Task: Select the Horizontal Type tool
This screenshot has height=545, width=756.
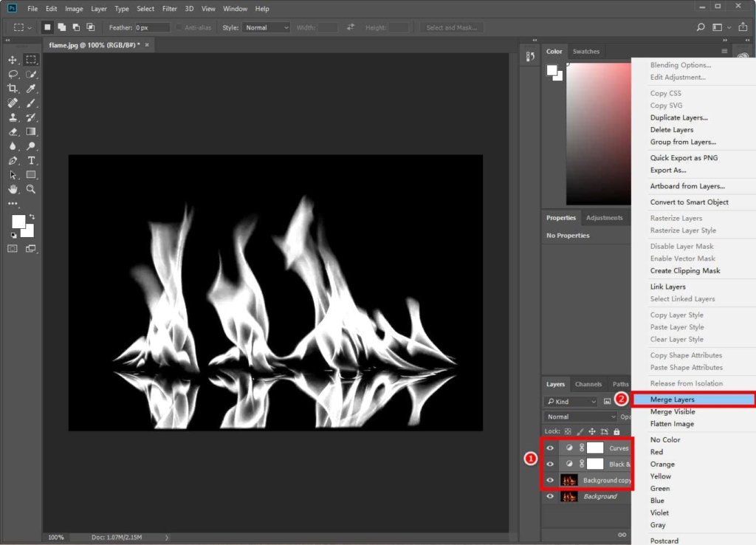Action: [31, 160]
